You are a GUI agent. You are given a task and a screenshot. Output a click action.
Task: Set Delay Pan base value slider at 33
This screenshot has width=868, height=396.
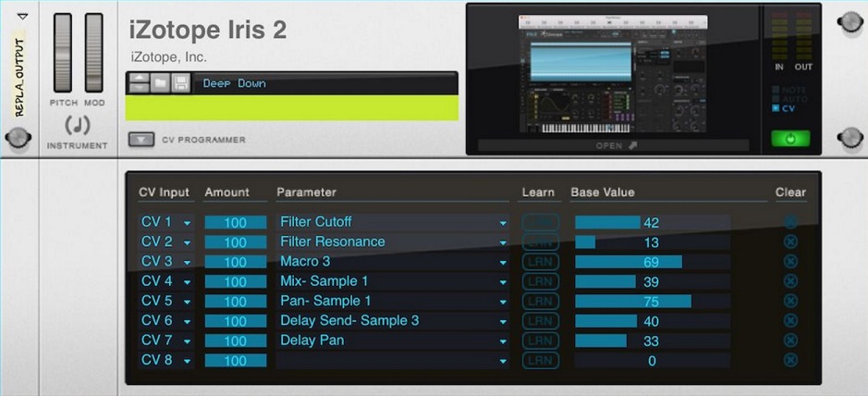(x=653, y=340)
